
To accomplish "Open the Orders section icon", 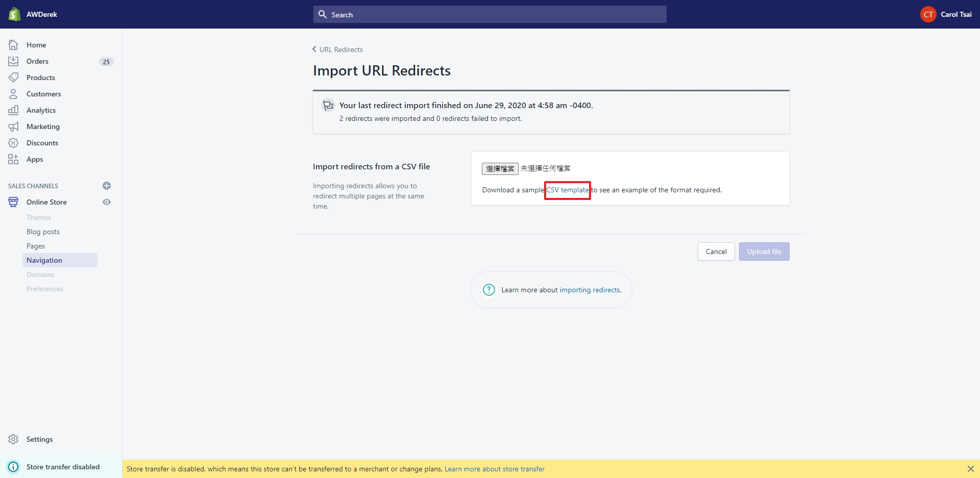I will click(13, 61).
